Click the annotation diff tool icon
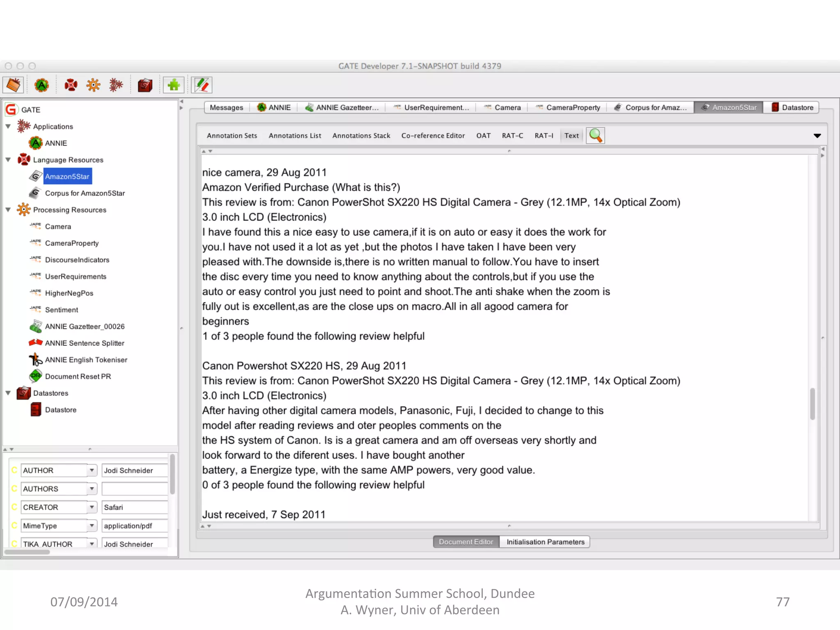The width and height of the screenshot is (840, 630). [201, 85]
